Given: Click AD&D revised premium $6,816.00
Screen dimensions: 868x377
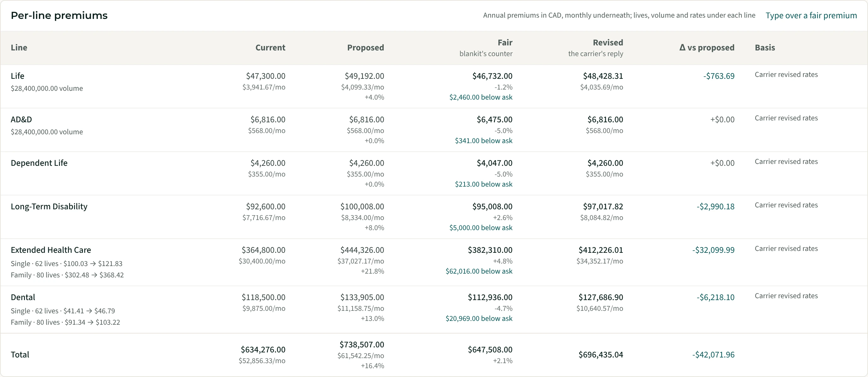Looking at the screenshot, I should [605, 119].
